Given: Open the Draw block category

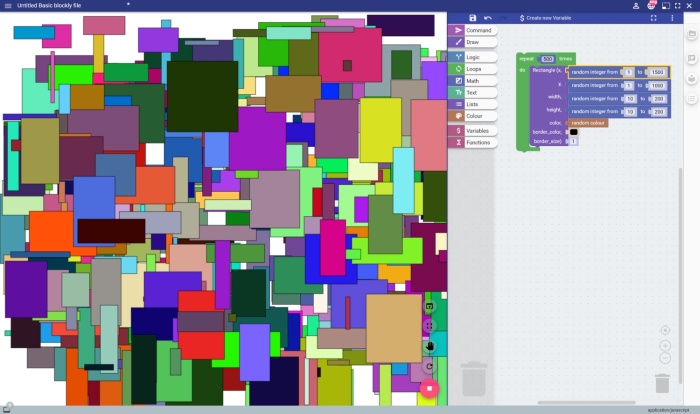Looking at the screenshot, I should point(473,42).
